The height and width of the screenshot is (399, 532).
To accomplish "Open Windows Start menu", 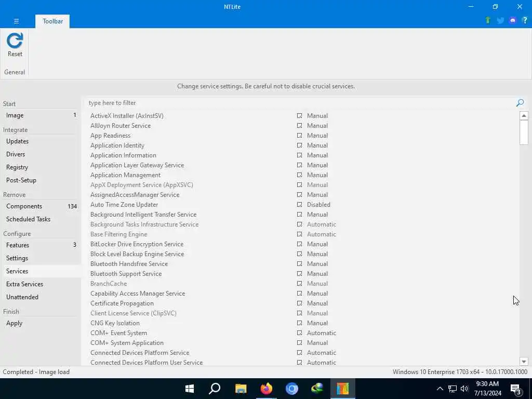I will (x=190, y=389).
